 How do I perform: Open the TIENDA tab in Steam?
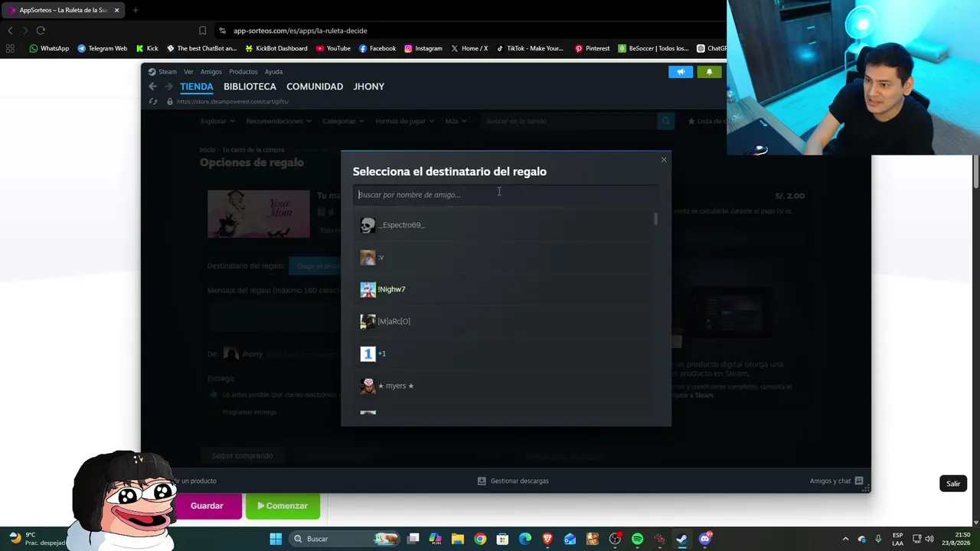tap(197, 86)
